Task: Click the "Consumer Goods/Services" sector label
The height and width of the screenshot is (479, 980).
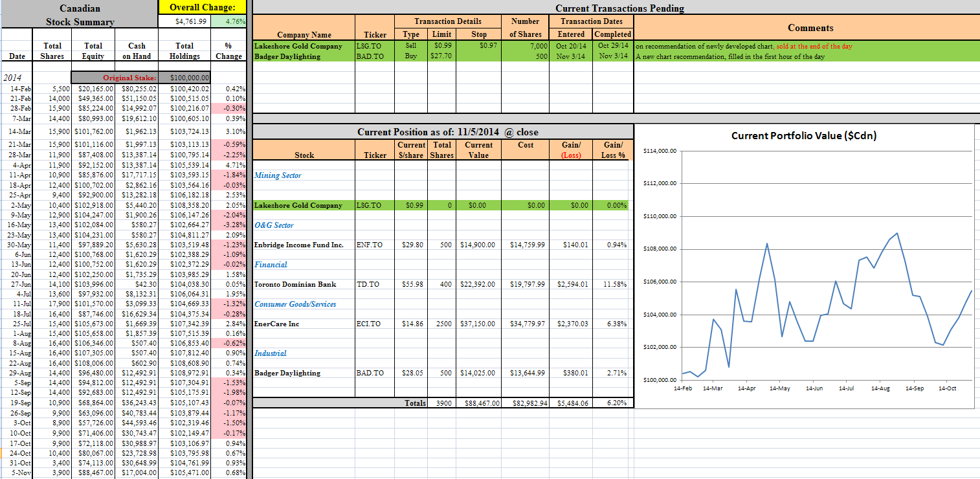Action: coord(296,304)
